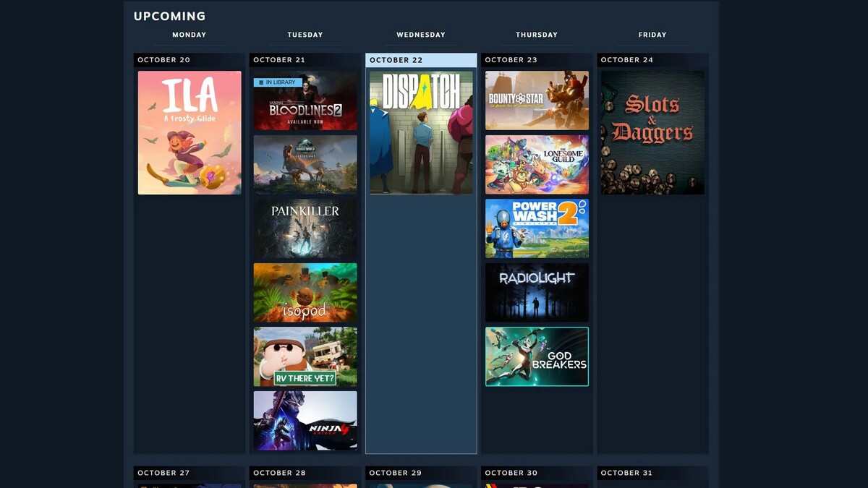The image size is (868, 488).
Task: Click the GodBreakers capsule image
Action: click(x=536, y=356)
